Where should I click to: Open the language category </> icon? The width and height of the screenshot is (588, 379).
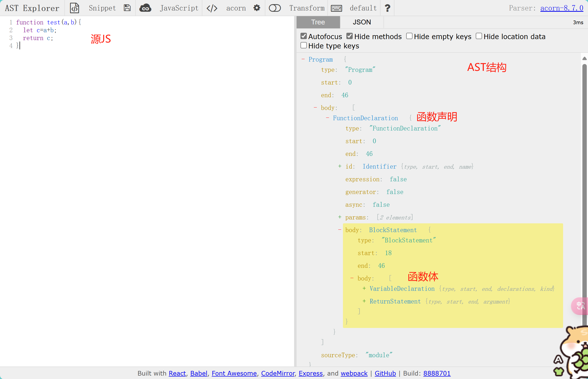point(212,8)
